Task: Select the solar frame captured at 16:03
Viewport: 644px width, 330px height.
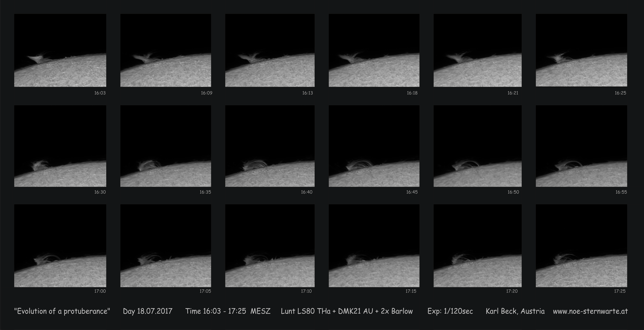Action: point(60,50)
